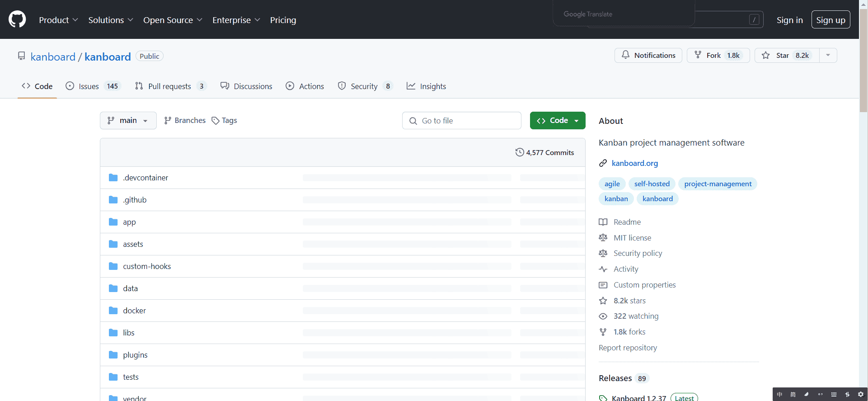Click the Sign up button
The image size is (868, 401).
click(830, 20)
